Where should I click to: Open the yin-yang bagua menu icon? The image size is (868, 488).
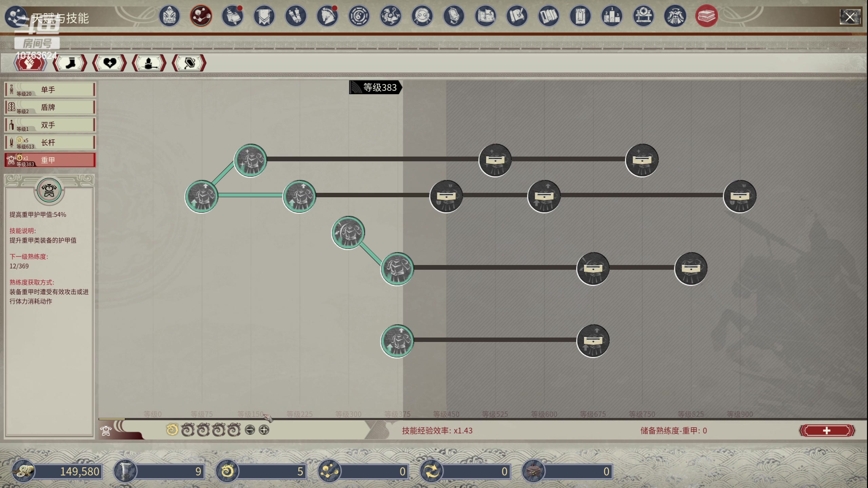point(359,16)
